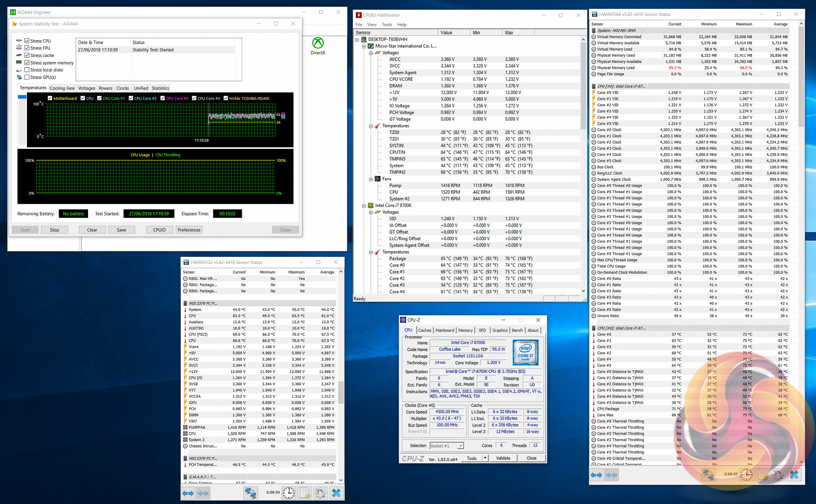This screenshot has height=504, width=816.
Task: Click clock icon in HWiNFO64 toolbar
Action: point(746,475)
